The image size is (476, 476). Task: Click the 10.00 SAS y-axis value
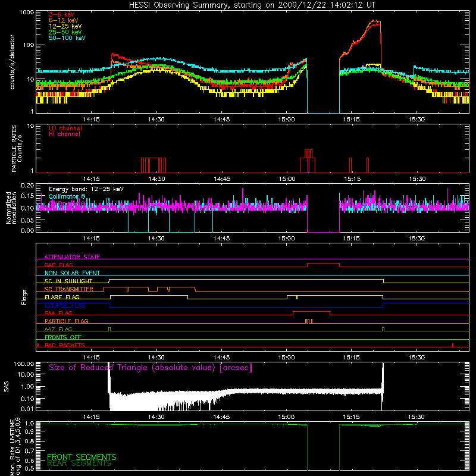click(26, 374)
